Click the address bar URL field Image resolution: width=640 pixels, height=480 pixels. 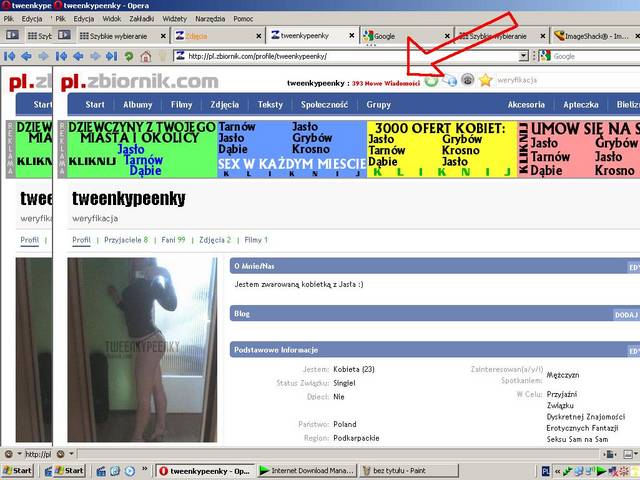[x=350, y=57]
